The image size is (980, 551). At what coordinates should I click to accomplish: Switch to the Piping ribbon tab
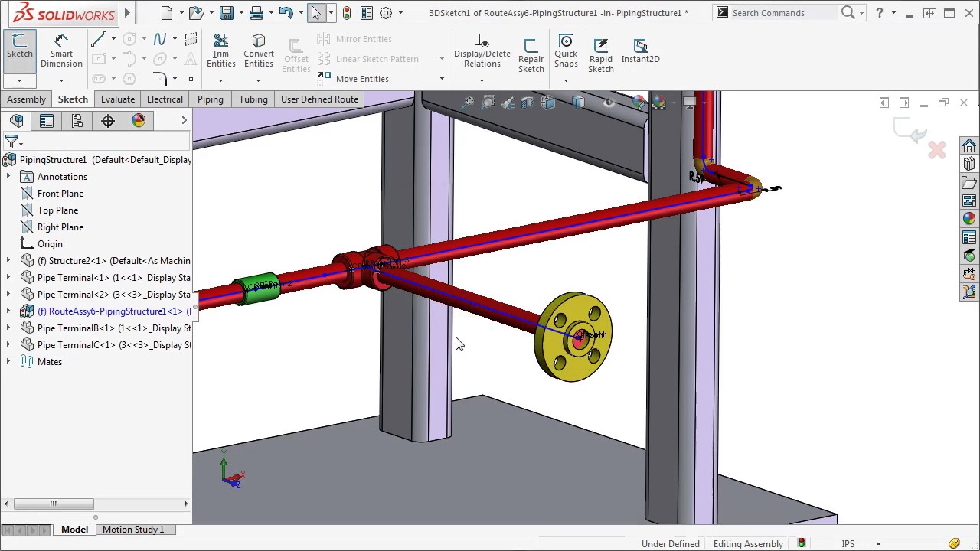click(x=210, y=99)
